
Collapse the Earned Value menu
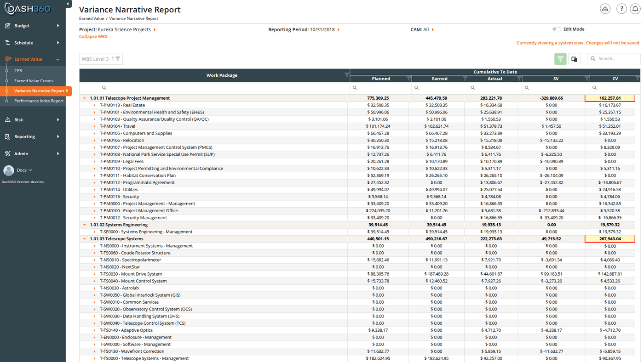tap(57, 60)
